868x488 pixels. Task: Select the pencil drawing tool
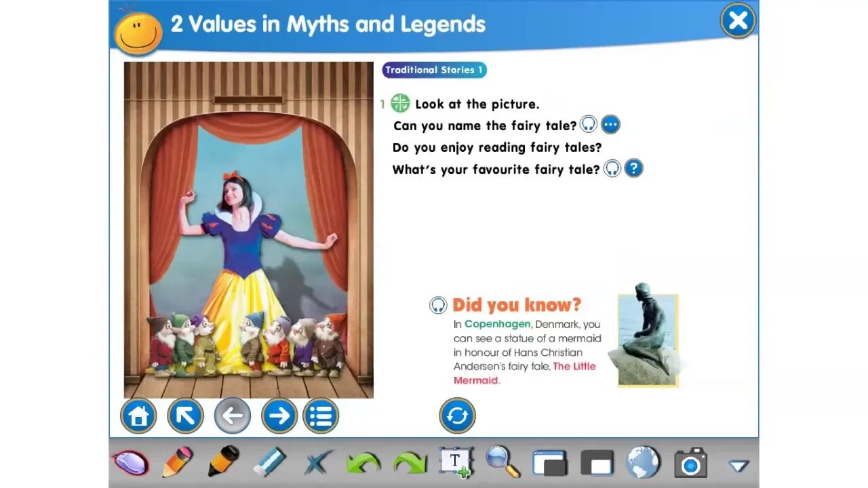[x=178, y=462]
